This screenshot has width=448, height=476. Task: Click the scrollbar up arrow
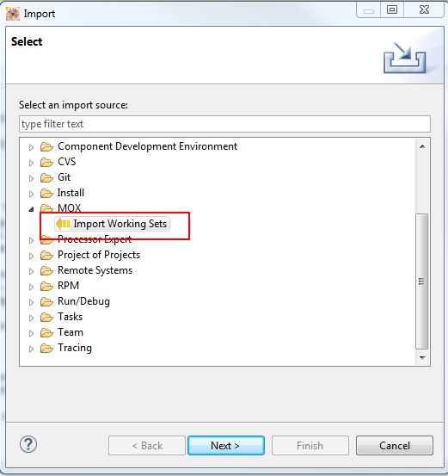point(422,146)
